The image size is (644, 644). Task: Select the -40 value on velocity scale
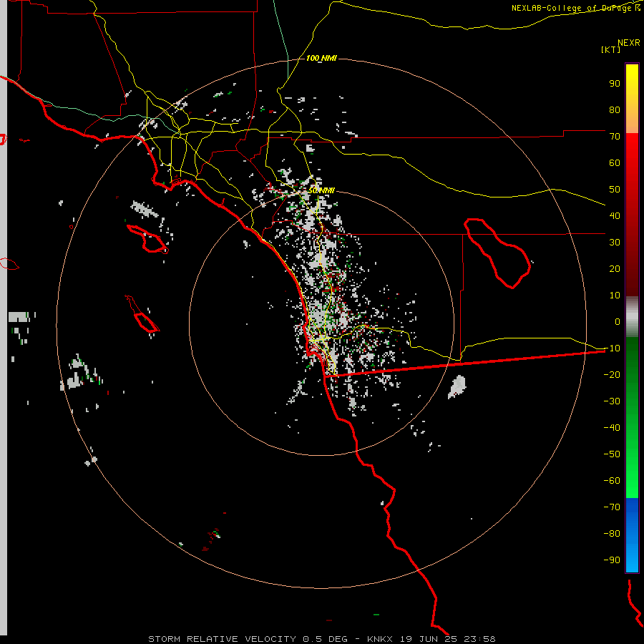point(612,428)
